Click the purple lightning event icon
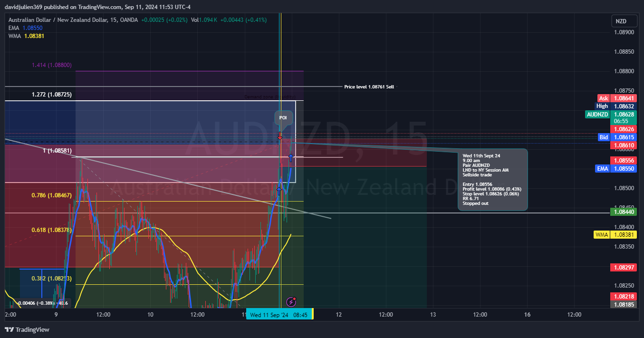The height and width of the screenshot is (338, 644). (x=292, y=302)
